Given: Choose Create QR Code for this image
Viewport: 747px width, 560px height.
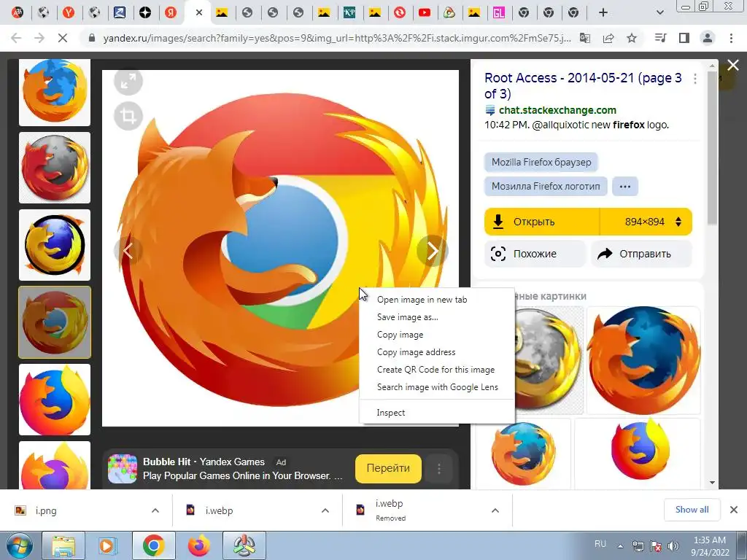Looking at the screenshot, I should tap(437, 370).
